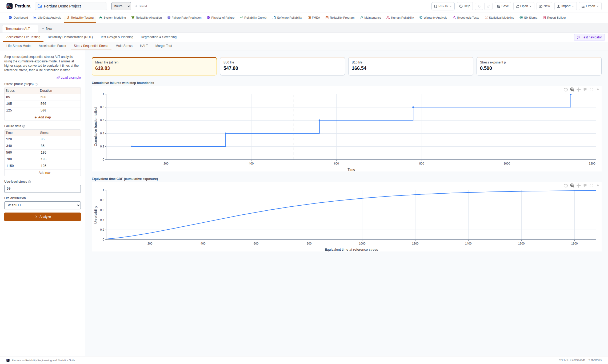Expand the Results dropdown

(x=443, y=6)
